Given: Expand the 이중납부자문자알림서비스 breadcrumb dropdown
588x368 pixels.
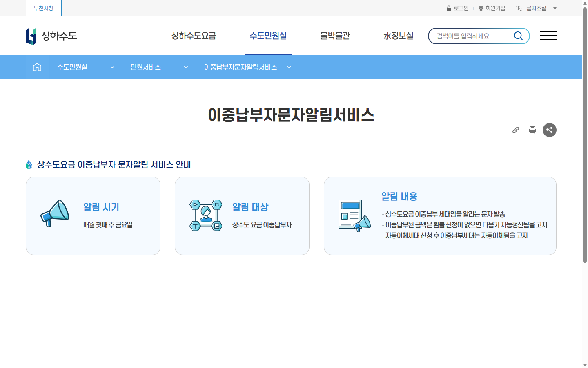Looking at the screenshot, I should click(247, 67).
